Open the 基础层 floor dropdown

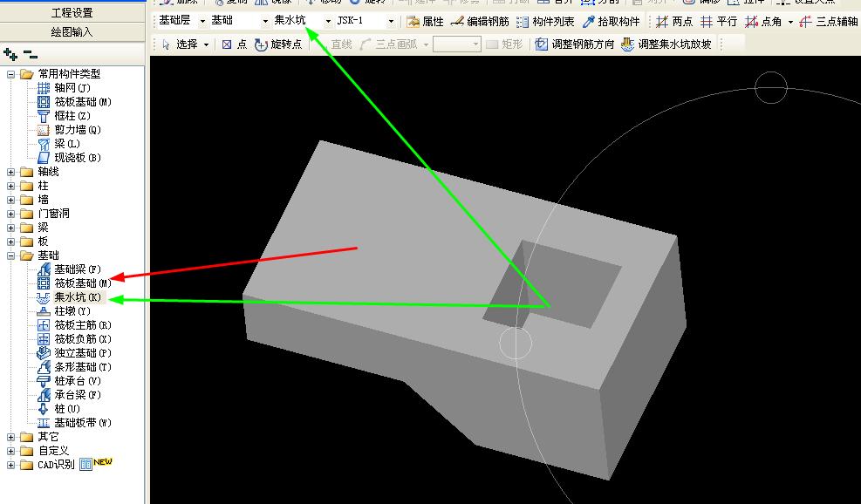202,21
